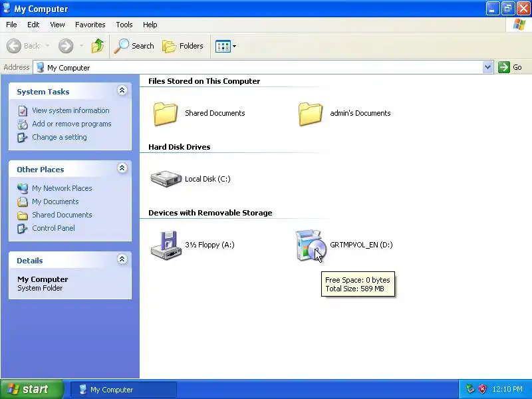Open the Favorites menu
The image size is (532, 399).
coord(90,25)
